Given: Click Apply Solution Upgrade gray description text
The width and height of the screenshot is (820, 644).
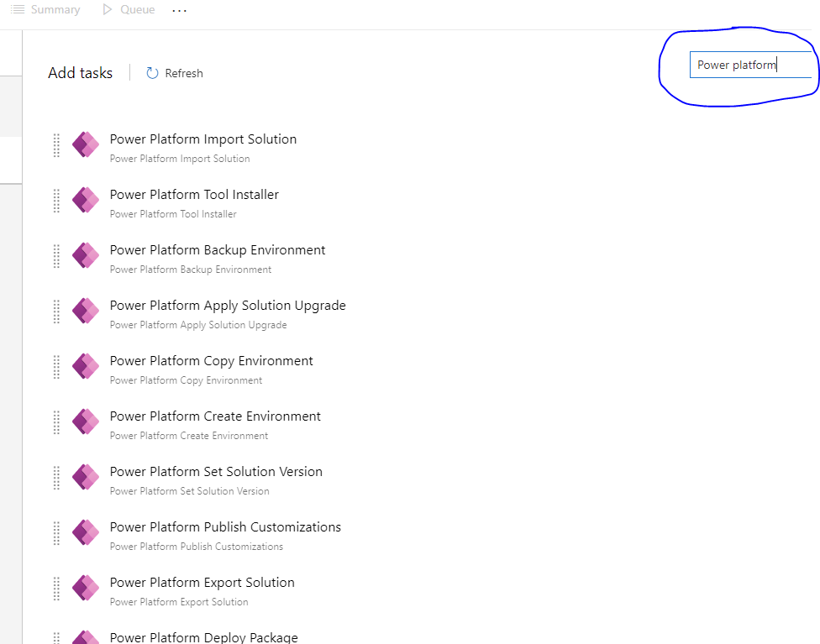Looking at the screenshot, I should 198,325.
